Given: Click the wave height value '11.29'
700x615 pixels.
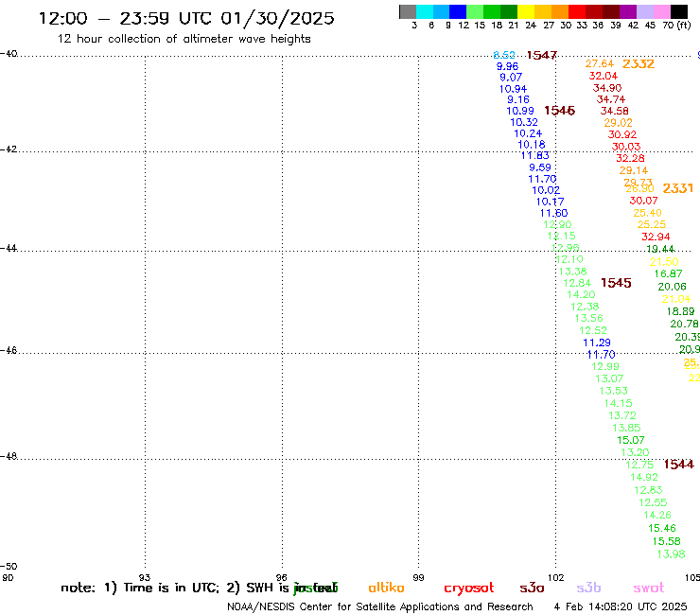Looking at the screenshot, I should tap(597, 343).
